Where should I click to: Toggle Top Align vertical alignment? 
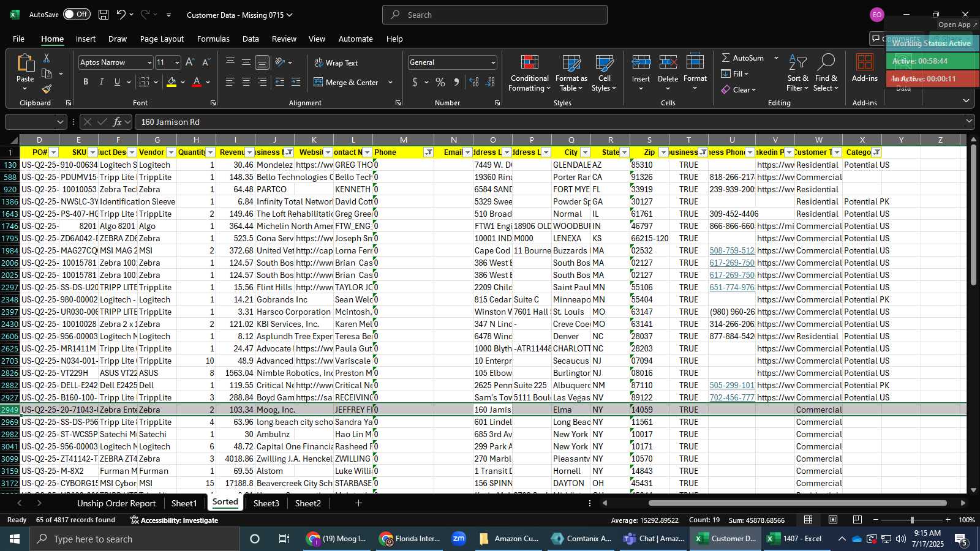point(230,62)
